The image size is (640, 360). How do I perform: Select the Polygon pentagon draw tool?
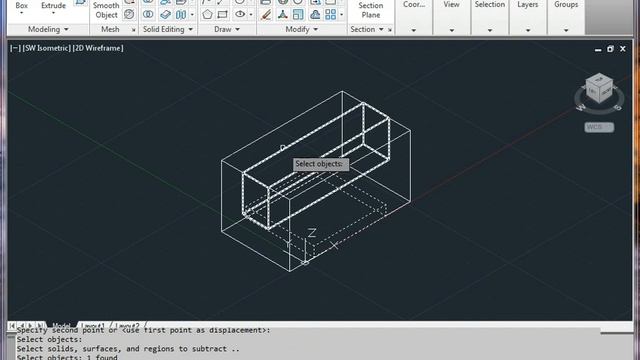[x=207, y=15]
